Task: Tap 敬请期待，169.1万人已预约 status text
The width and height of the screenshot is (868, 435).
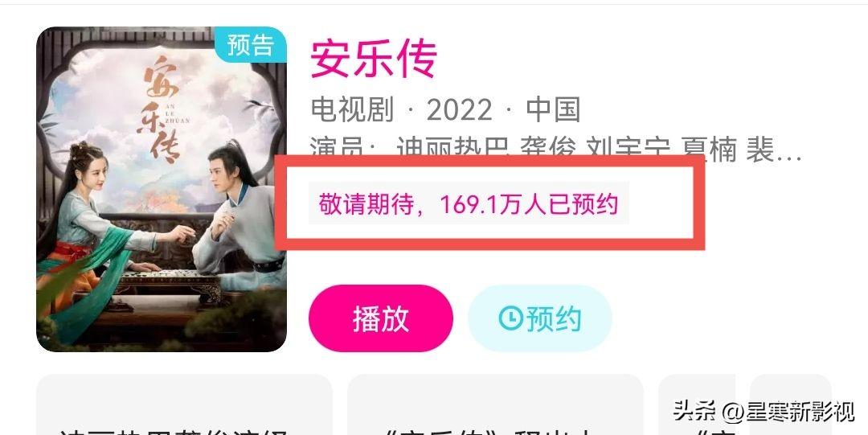Action: [x=469, y=203]
